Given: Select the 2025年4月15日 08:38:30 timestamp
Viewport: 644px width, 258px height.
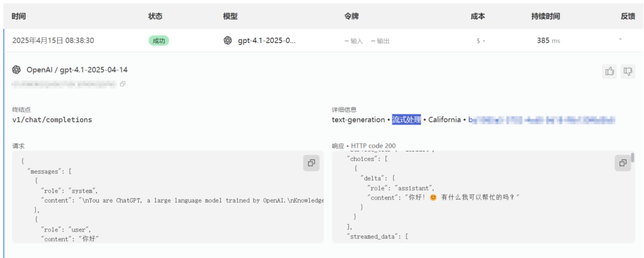Looking at the screenshot, I should 53,41.
